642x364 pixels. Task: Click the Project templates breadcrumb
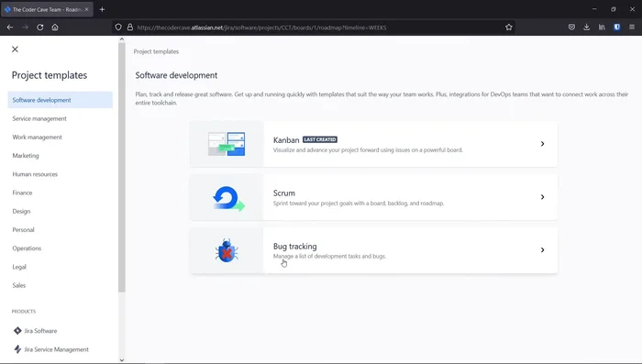click(x=156, y=51)
